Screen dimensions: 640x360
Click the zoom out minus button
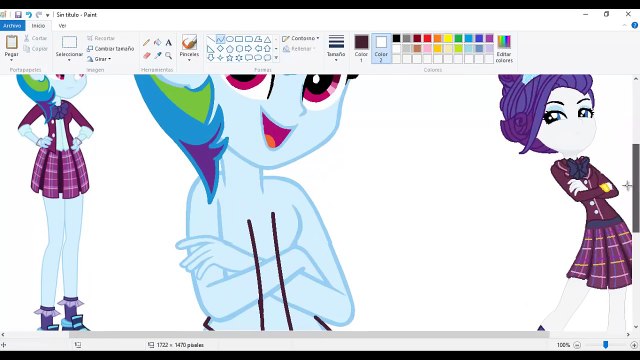(x=577, y=345)
